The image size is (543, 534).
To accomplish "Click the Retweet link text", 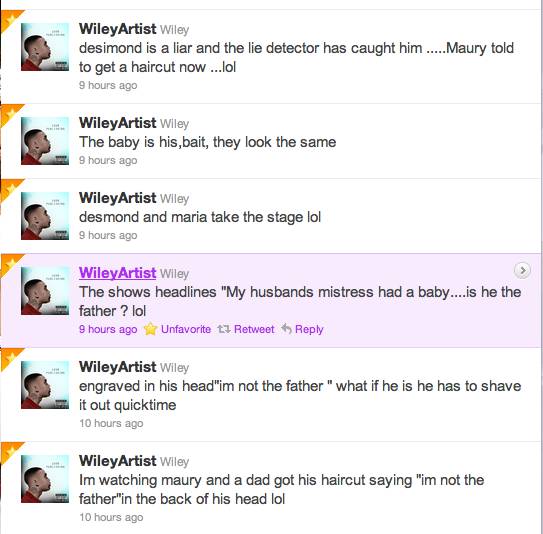I will pos(254,329).
